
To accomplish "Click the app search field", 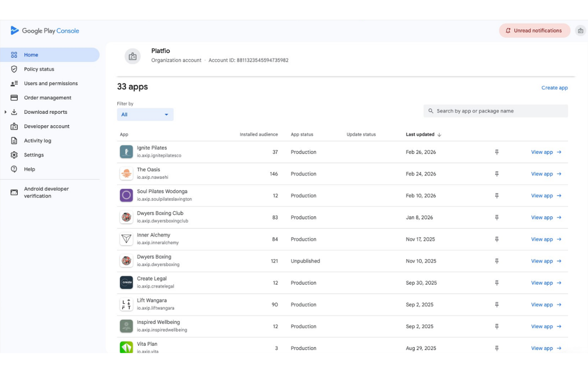I will 496,110.
